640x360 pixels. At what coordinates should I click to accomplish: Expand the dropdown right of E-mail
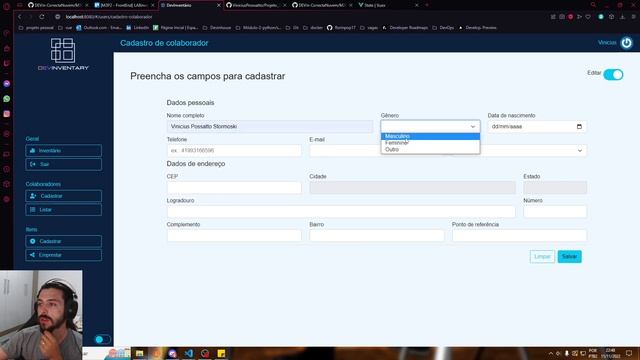[580, 151]
